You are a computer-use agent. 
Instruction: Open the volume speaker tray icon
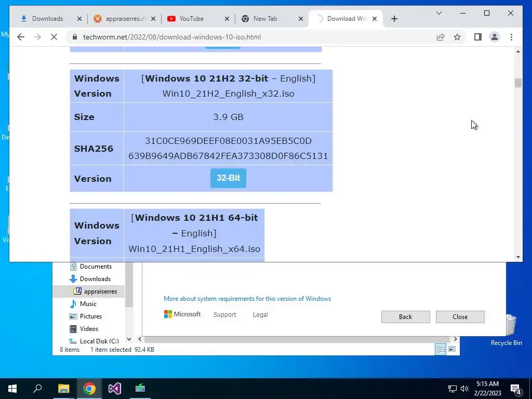[x=464, y=389]
